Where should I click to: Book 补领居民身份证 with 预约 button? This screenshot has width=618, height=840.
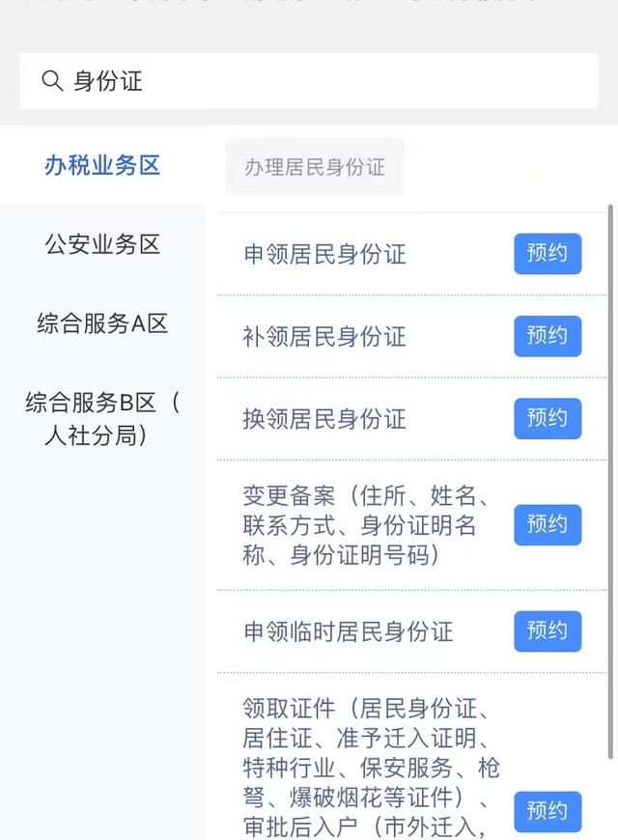548,336
